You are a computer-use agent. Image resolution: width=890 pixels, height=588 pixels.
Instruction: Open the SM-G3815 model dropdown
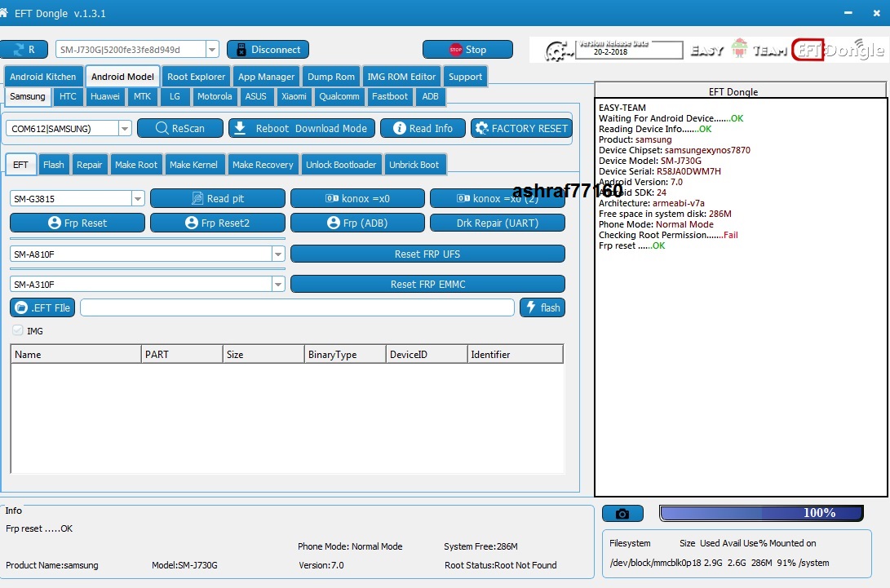(x=138, y=198)
